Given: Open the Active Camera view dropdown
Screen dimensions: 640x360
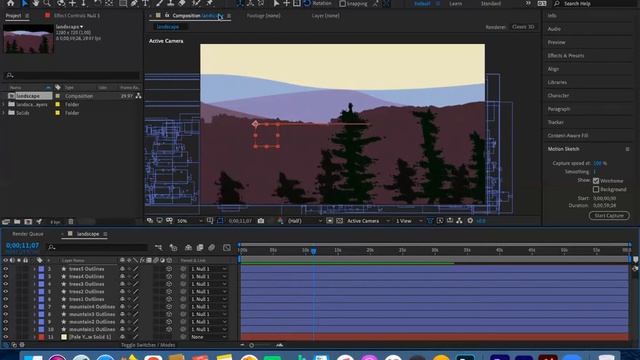Looking at the screenshot, I should [368, 221].
